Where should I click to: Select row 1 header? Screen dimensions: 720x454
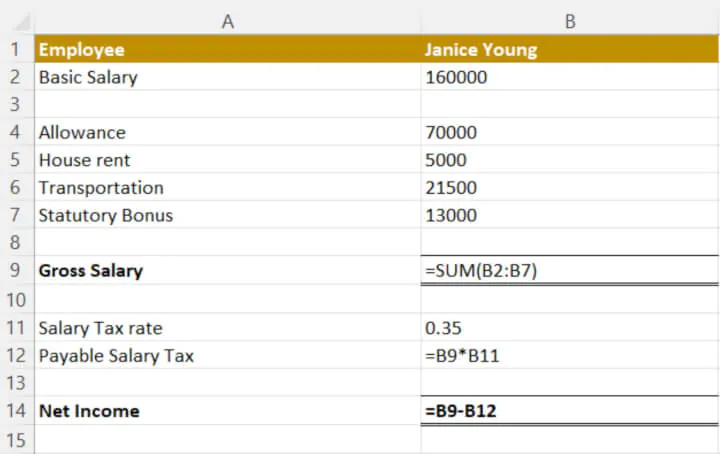(x=15, y=49)
